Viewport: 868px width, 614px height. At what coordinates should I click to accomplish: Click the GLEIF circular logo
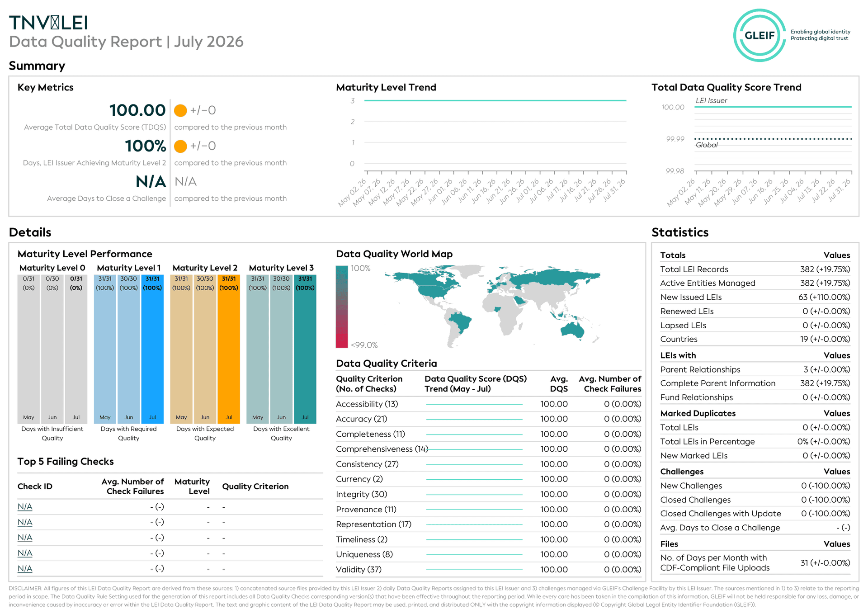coord(759,35)
